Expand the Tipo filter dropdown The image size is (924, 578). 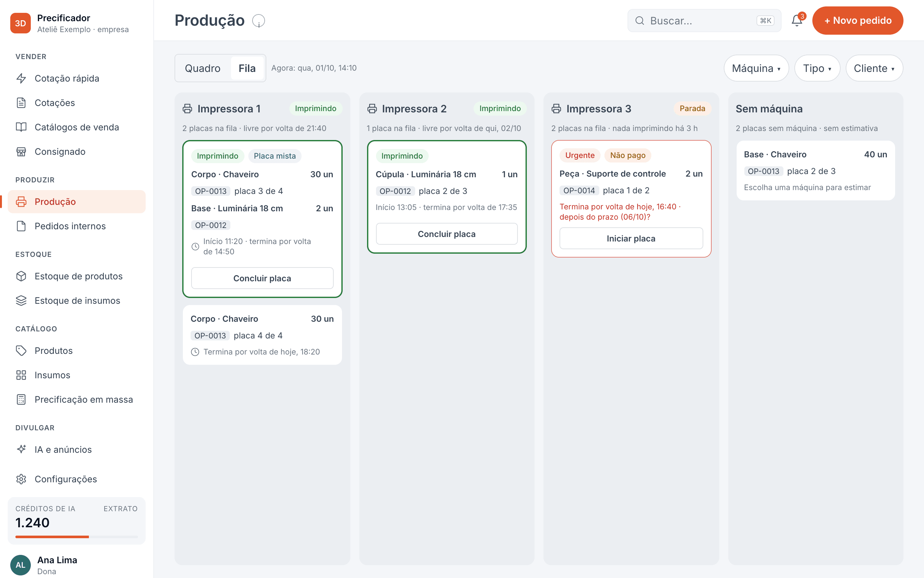click(x=817, y=68)
